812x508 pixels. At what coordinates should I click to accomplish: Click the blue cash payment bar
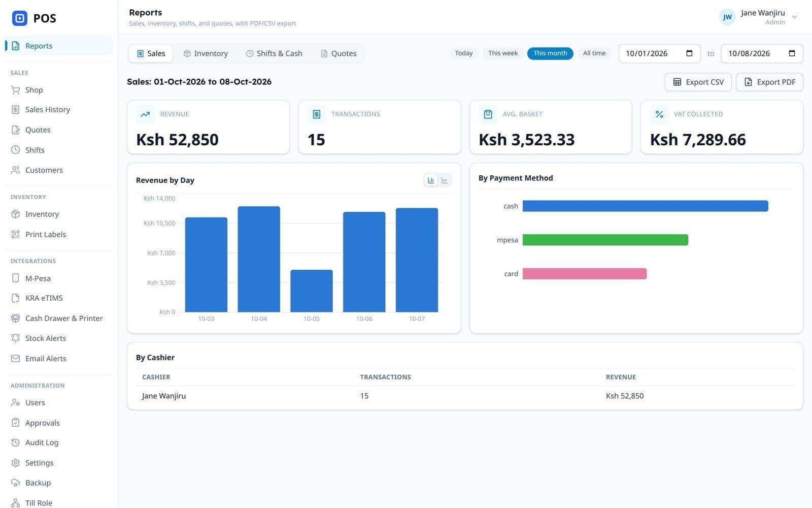pos(645,206)
